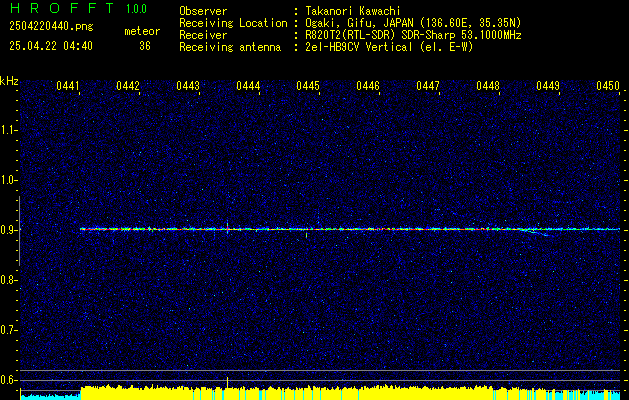Viewport: 629px width, 400px height.
Task: Click the cyan level segment before 0441
Action: click(51, 396)
